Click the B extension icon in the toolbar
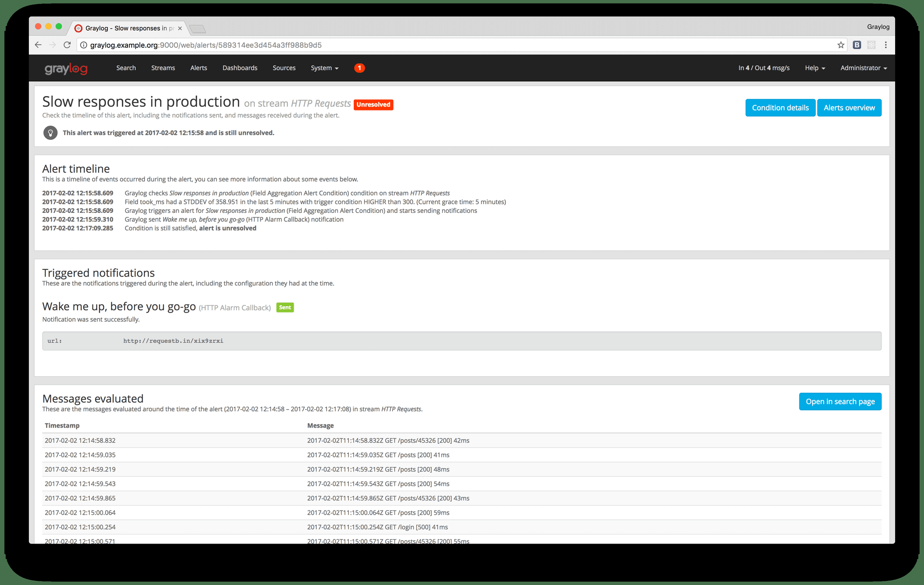The image size is (924, 585). click(857, 45)
